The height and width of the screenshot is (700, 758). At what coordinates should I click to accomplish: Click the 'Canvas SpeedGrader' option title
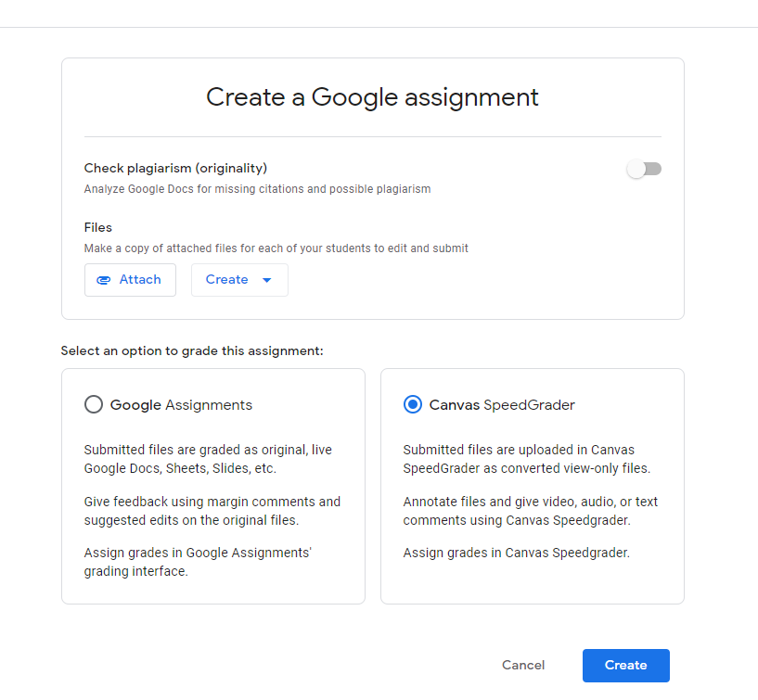(x=502, y=405)
